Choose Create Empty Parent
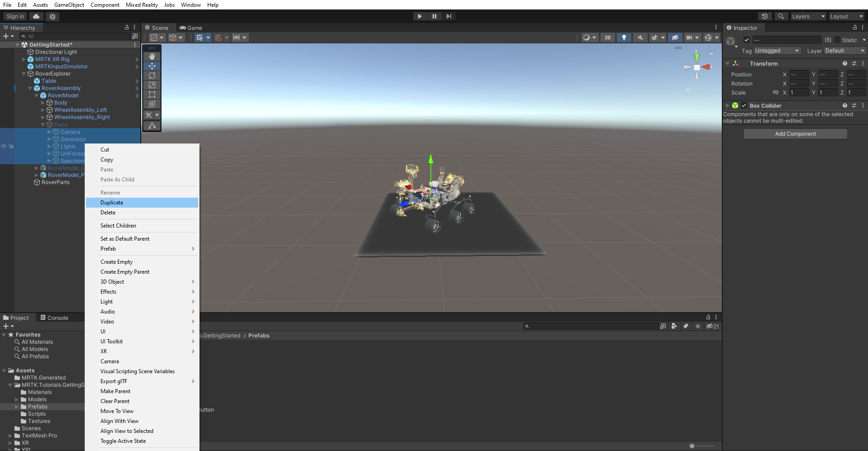 coord(142,272)
